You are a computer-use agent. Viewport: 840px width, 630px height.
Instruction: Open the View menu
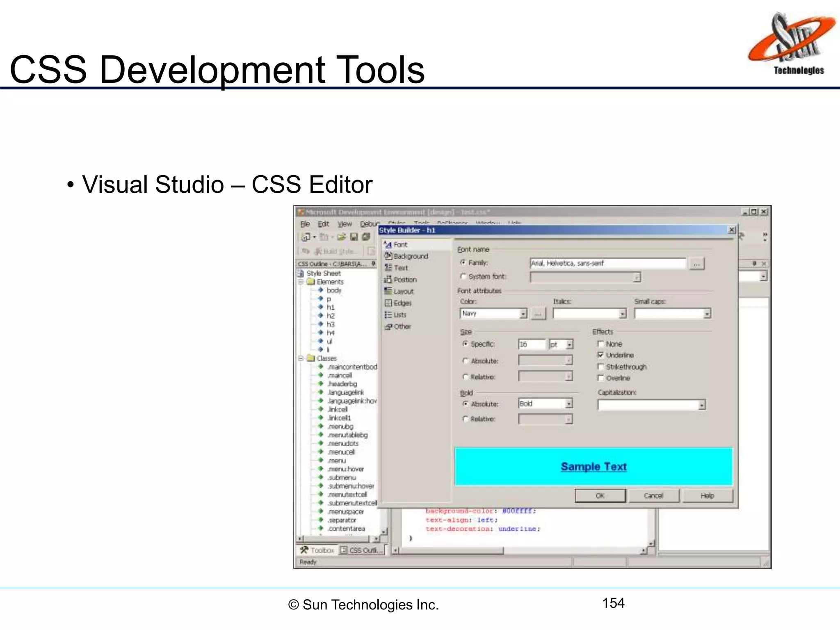[345, 224]
